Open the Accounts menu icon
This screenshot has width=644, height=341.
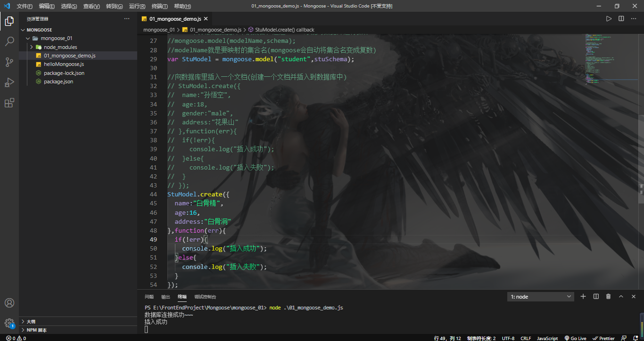[x=9, y=303]
